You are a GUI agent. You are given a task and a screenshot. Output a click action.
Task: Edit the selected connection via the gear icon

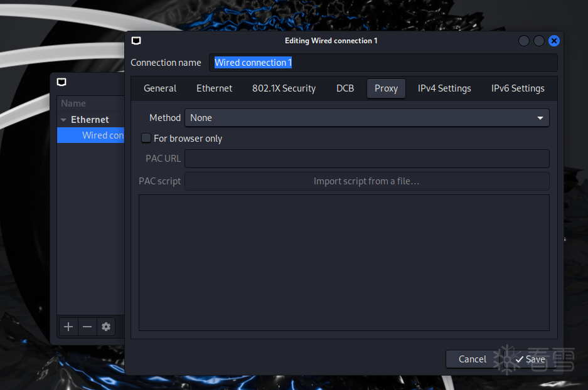tap(106, 327)
